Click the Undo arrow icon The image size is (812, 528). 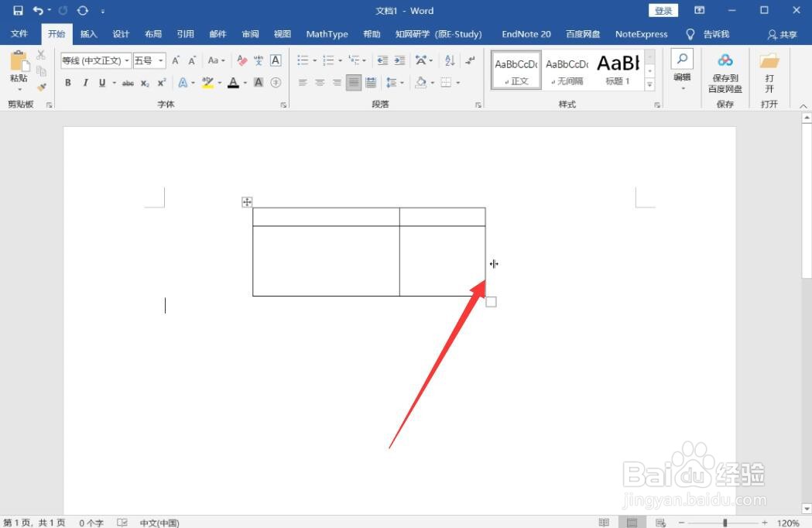(39, 10)
